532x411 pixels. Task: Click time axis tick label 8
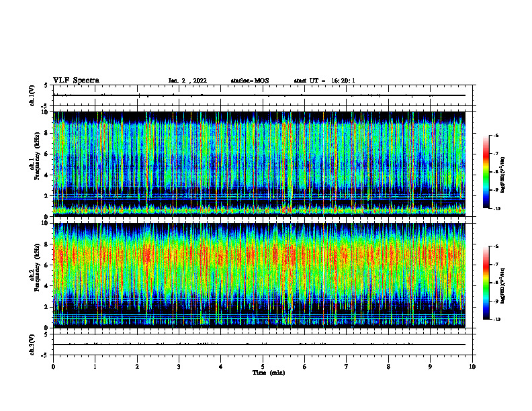[388, 367]
